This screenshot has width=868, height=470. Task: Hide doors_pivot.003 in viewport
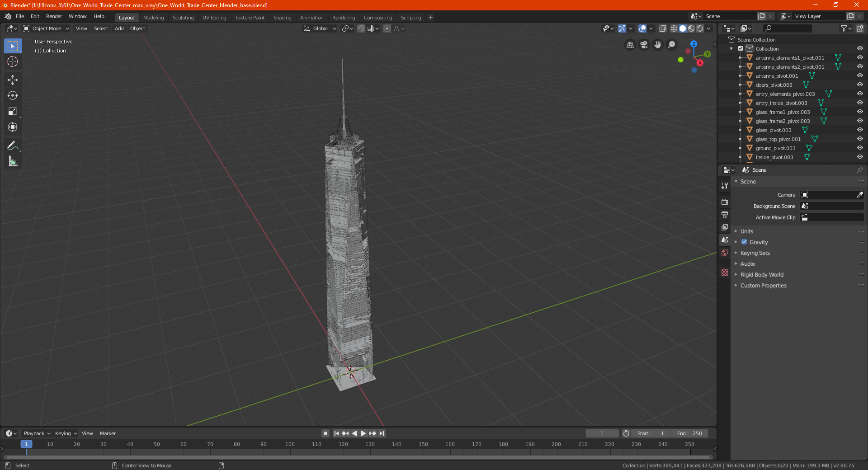pyautogui.click(x=860, y=85)
